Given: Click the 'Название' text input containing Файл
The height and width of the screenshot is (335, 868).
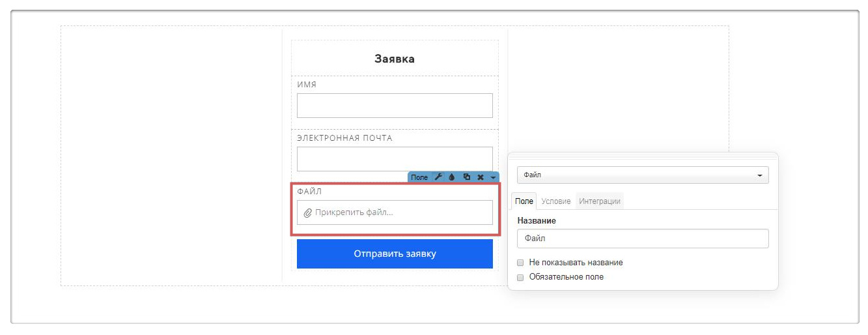Looking at the screenshot, I should click(642, 239).
